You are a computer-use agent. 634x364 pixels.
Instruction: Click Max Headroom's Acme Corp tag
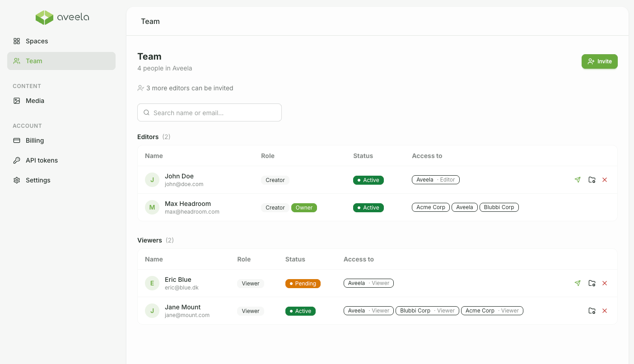coord(431,207)
